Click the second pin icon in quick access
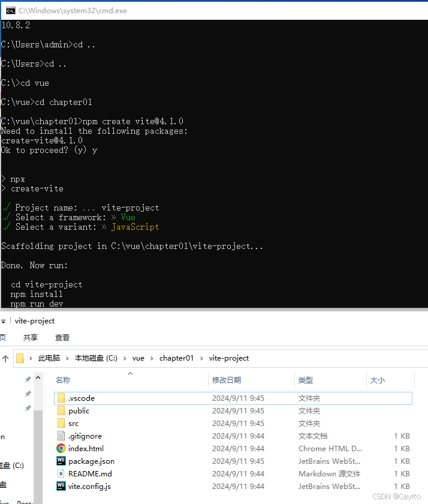The height and width of the screenshot is (504, 428). pos(28,394)
